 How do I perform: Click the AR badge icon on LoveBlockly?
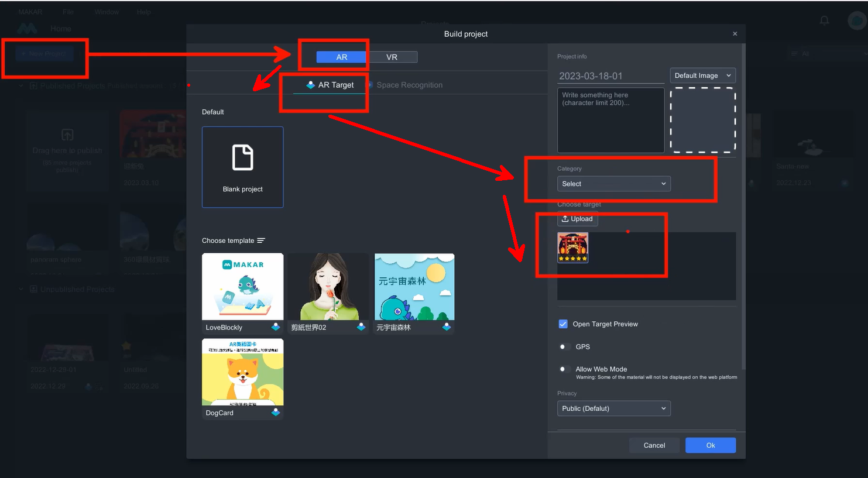click(x=276, y=327)
